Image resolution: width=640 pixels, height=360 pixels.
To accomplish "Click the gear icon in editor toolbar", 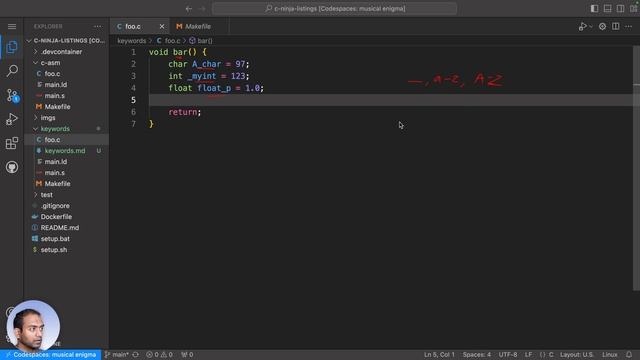I will (x=602, y=27).
